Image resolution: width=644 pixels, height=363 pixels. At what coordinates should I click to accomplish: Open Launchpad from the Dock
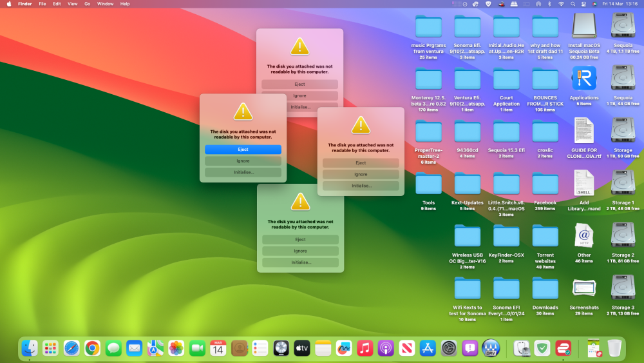pyautogui.click(x=50, y=348)
